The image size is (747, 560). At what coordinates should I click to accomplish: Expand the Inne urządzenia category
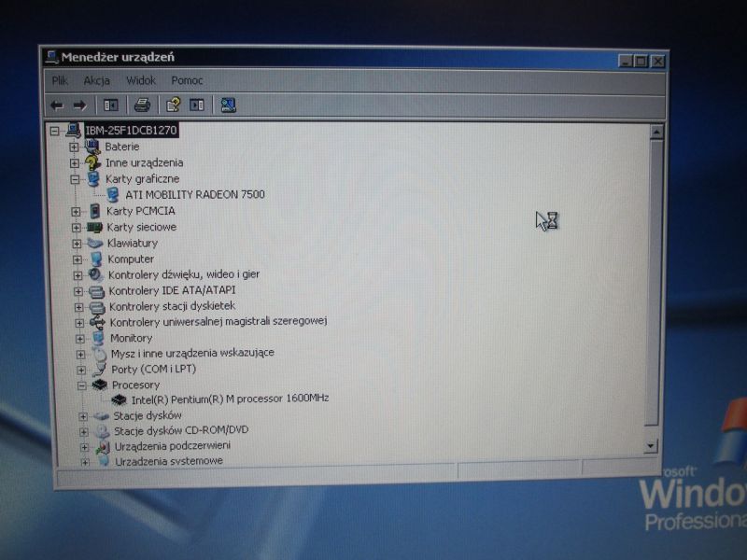click(75, 163)
